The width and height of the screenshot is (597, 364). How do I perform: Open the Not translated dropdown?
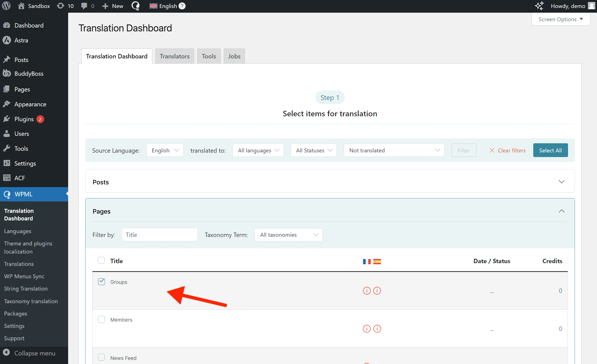[x=394, y=150]
